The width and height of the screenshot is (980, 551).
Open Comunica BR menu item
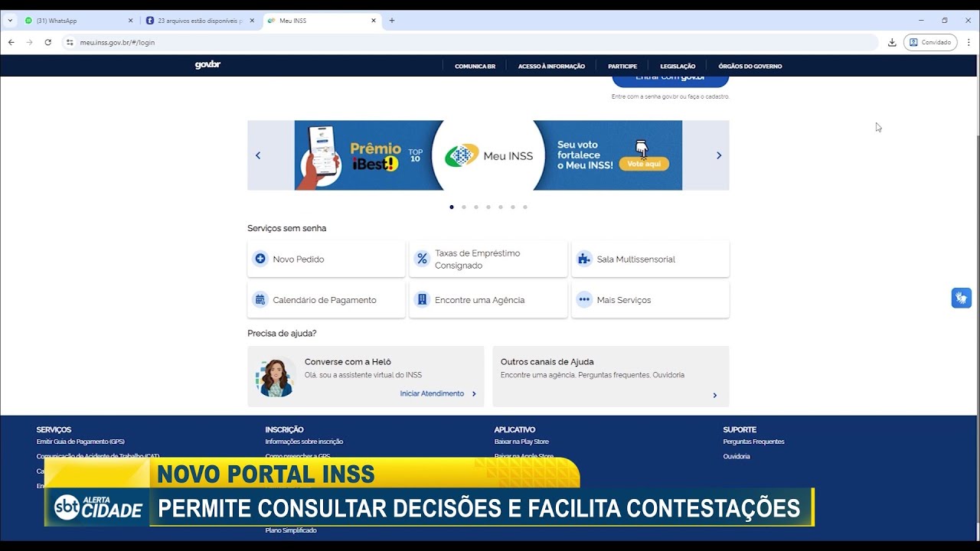(x=475, y=67)
